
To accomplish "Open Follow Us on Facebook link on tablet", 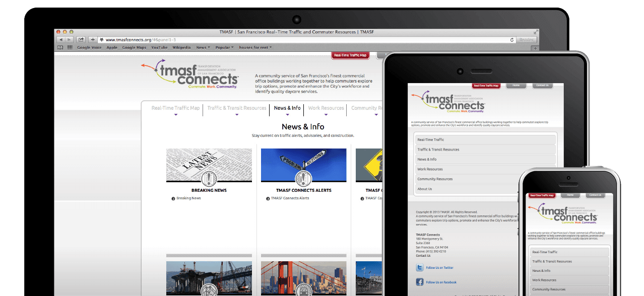I will [x=441, y=282].
